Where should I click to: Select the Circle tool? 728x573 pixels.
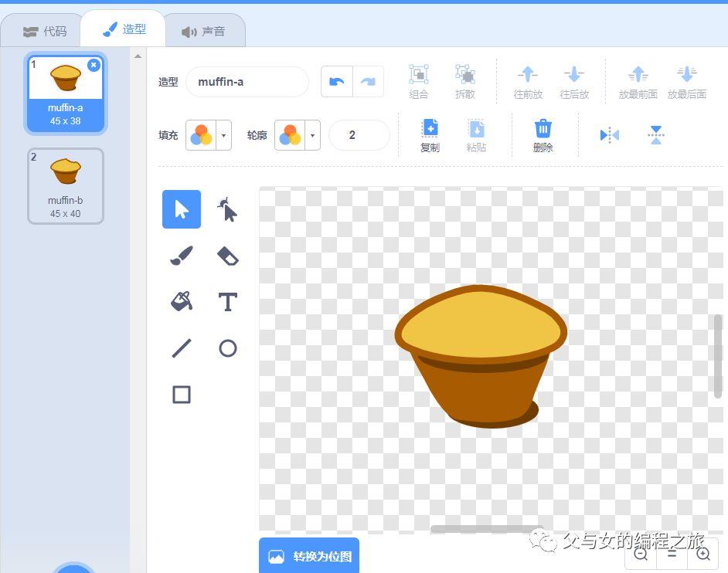[227, 348]
